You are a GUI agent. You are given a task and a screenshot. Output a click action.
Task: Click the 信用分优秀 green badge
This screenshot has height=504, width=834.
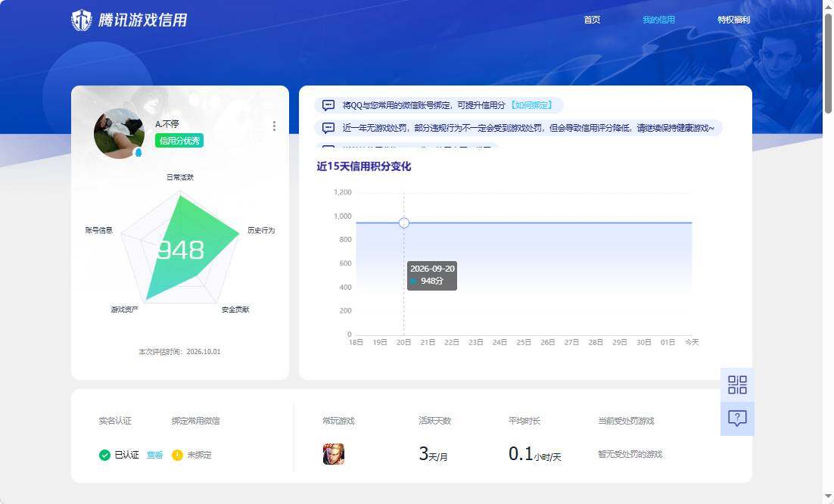point(179,141)
